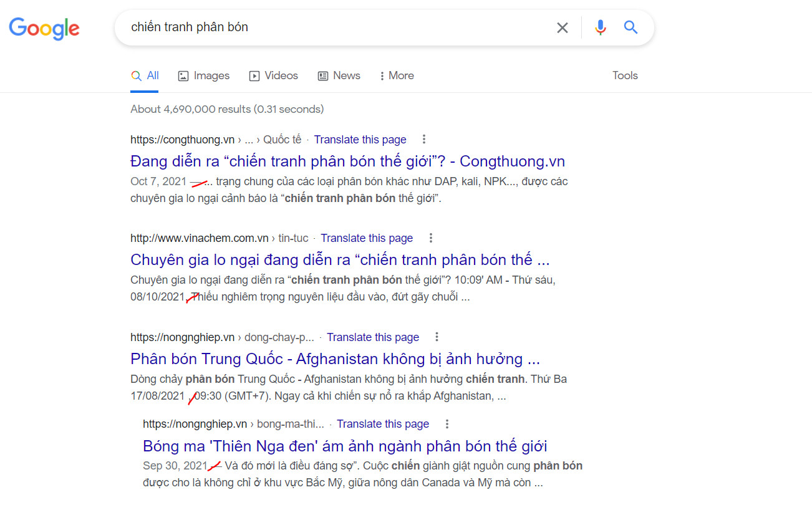The width and height of the screenshot is (812, 515).
Task: Start voice search with microphone icon
Action: tap(600, 27)
